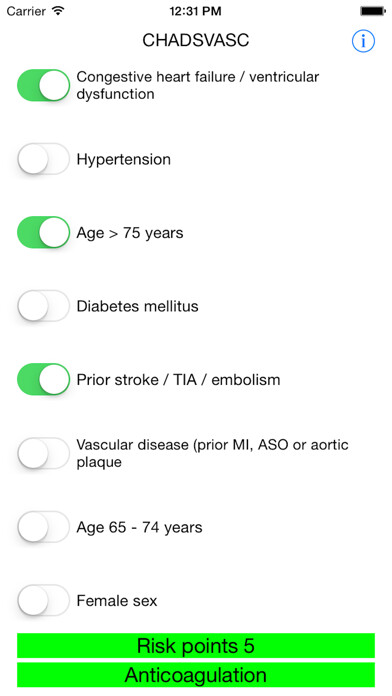Switch on Female sex toggle
392x696 pixels.
(x=44, y=601)
